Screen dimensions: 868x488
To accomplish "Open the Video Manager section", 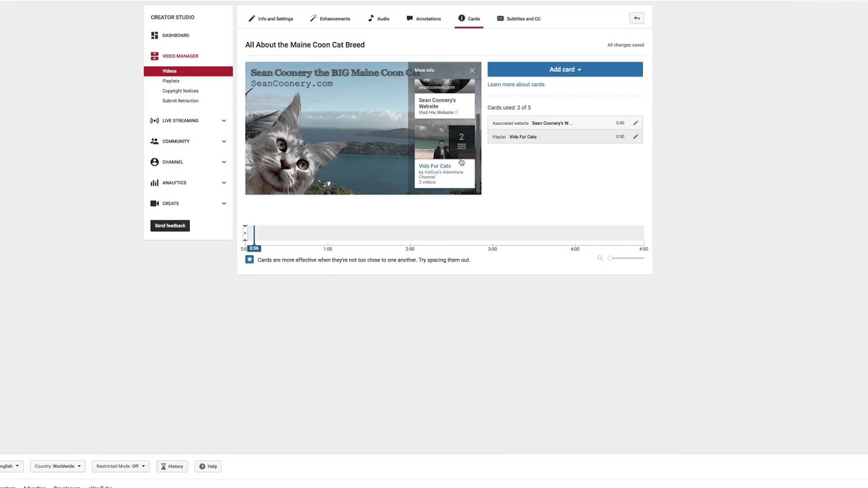I will 180,56.
